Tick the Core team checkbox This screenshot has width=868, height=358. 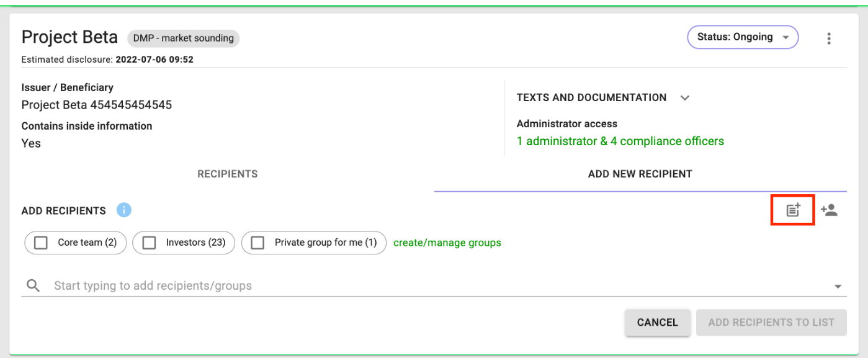pyautogui.click(x=41, y=243)
